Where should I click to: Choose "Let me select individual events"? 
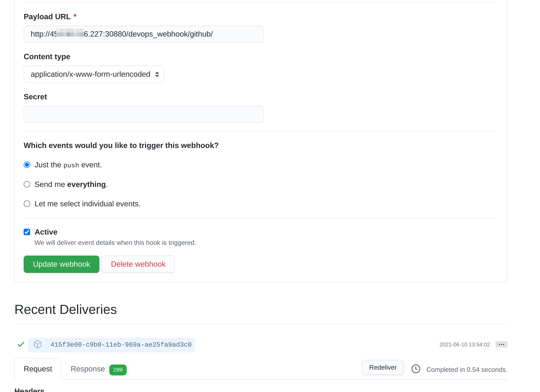coord(27,204)
